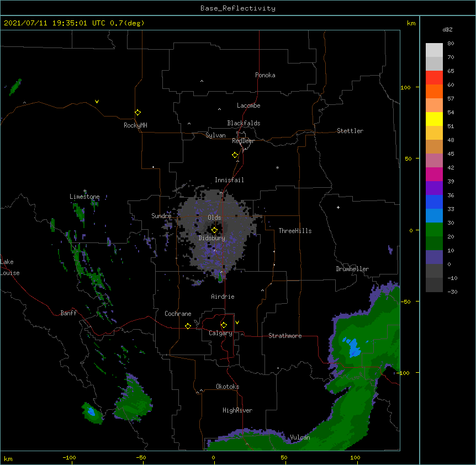Click the Vulcan town label

300,437
